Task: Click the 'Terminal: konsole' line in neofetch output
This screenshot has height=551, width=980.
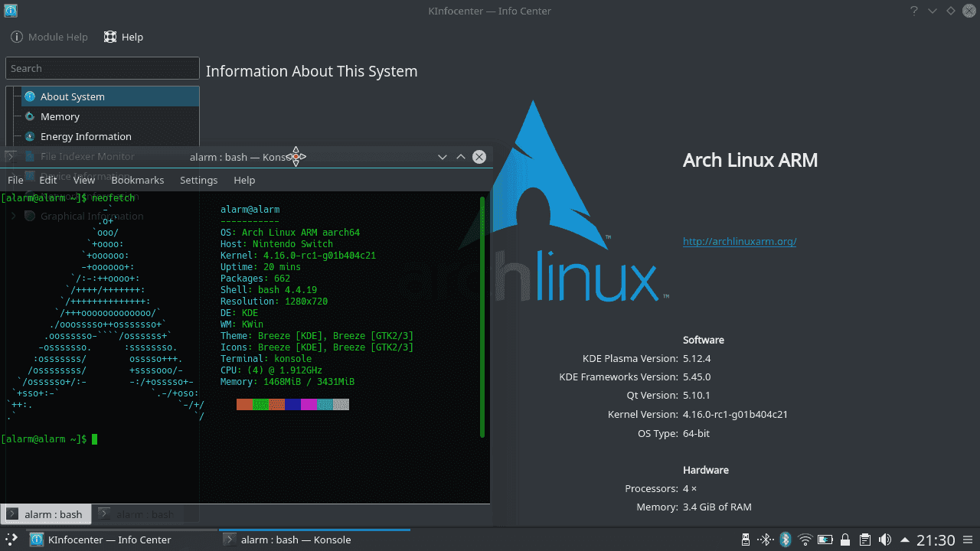Action: [x=266, y=358]
